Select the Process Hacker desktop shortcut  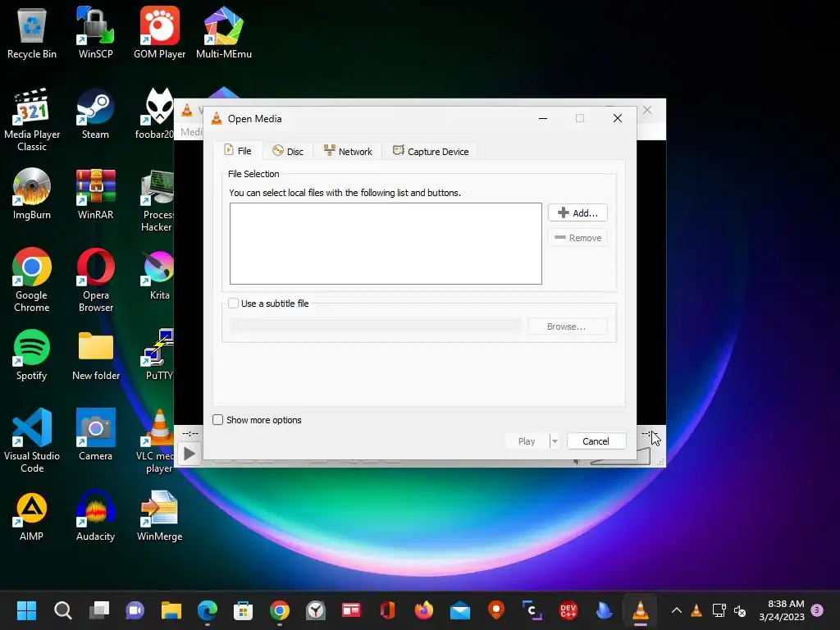[x=157, y=199]
